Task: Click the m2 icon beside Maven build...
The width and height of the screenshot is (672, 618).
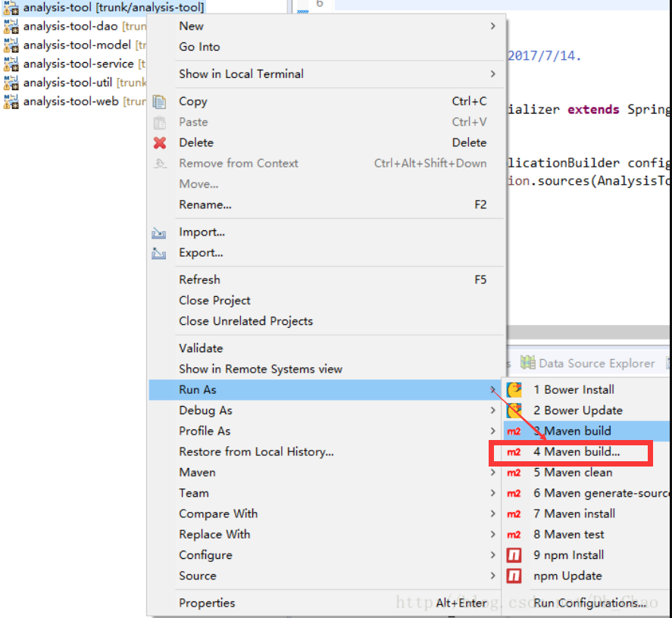Action: tap(514, 432)
